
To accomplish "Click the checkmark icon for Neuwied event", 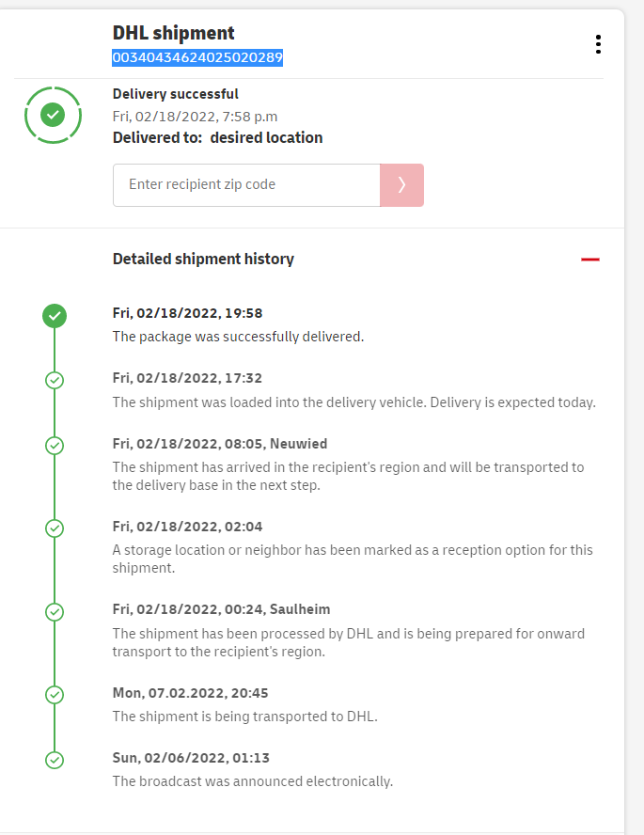I will 55,445.
